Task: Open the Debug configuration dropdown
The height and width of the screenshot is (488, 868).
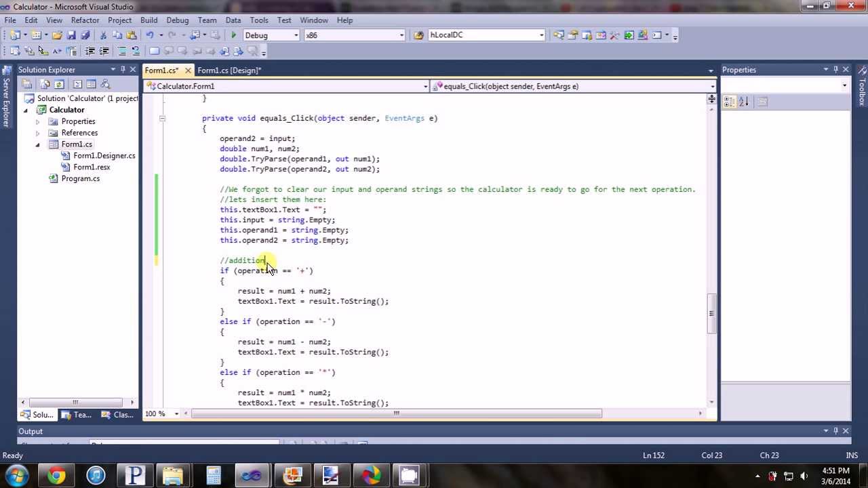Action: coord(296,35)
